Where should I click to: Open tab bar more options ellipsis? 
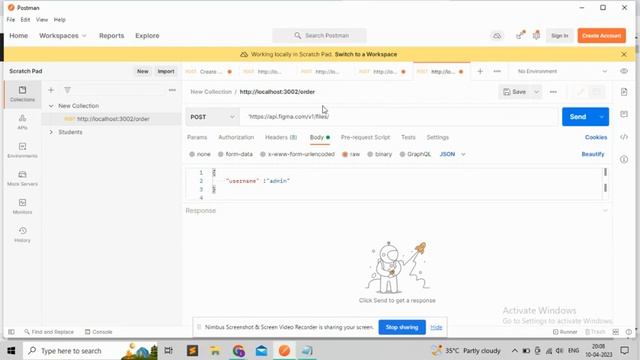click(497, 71)
